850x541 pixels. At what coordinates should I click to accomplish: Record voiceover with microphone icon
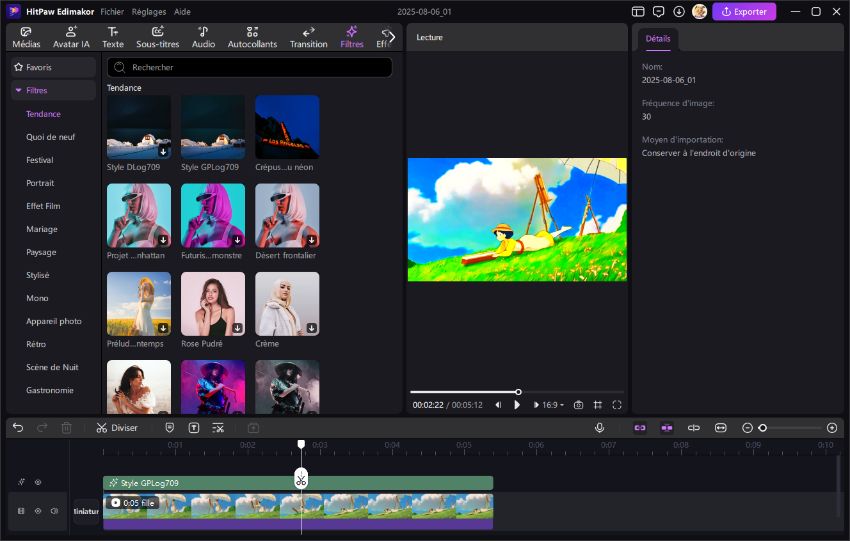(600, 428)
